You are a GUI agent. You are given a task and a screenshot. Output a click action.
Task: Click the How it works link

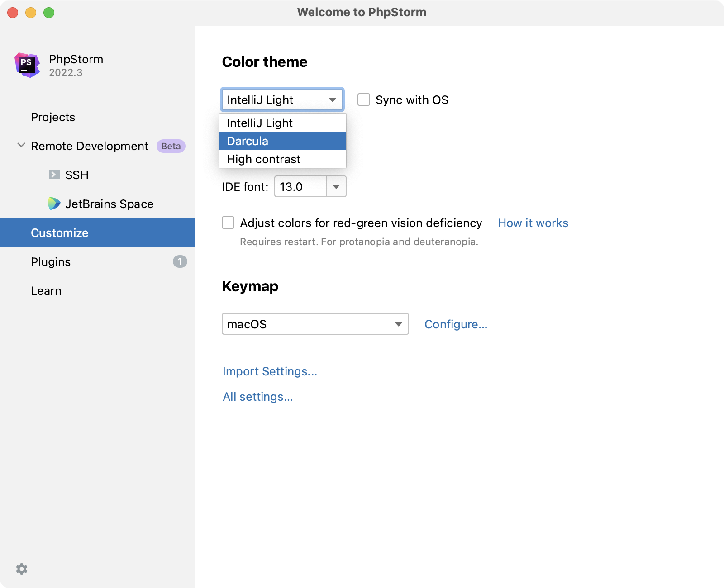(x=533, y=223)
